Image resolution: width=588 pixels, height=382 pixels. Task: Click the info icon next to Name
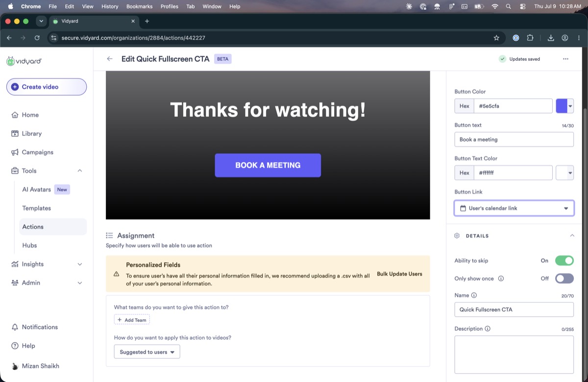point(474,295)
